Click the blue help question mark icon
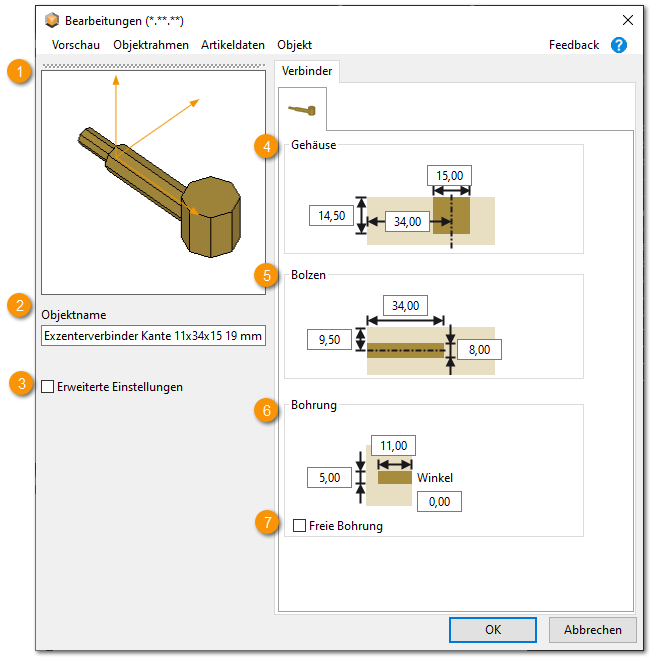This screenshot has height=660, width=653. (618, 45)
